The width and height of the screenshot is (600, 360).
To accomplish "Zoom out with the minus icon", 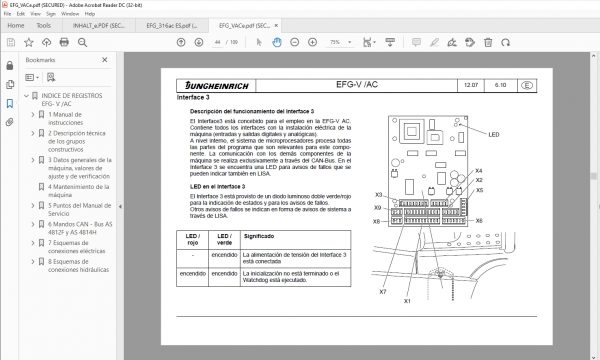I will point(294,42).
